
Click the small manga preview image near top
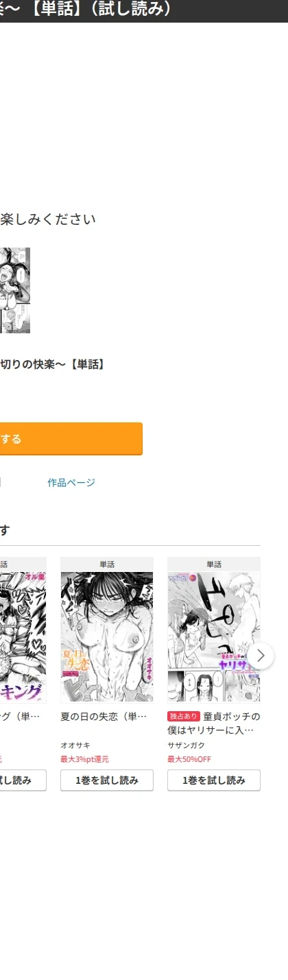point(15,291)
